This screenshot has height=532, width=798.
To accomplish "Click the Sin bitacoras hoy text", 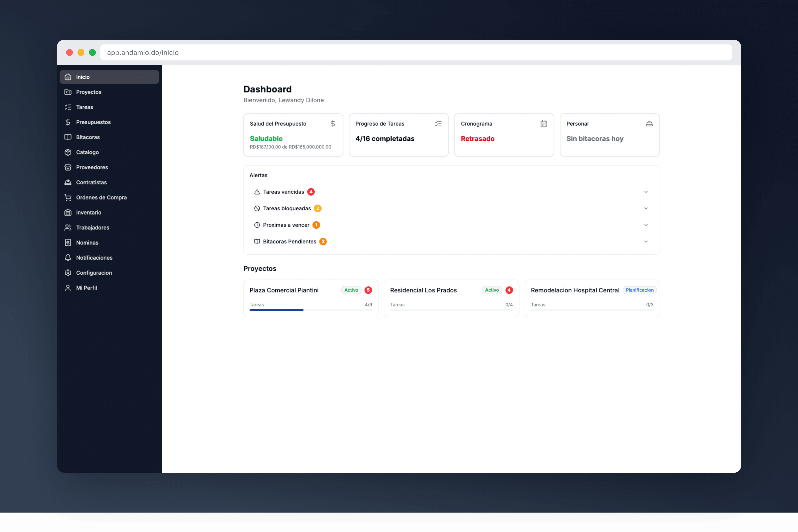I will (x=595, y=139).
